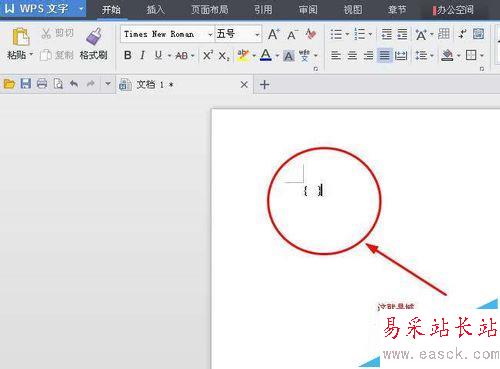Decrease font size with smaller A
Image resolution: width=500 pixels, height=369 pixels.
[x=292, y=34]
